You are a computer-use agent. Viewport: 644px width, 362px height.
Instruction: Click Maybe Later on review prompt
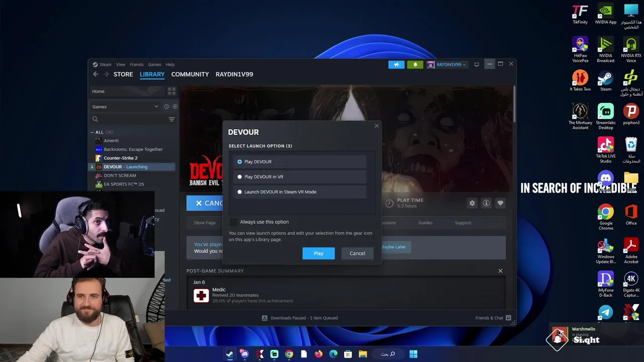[393, 247]
